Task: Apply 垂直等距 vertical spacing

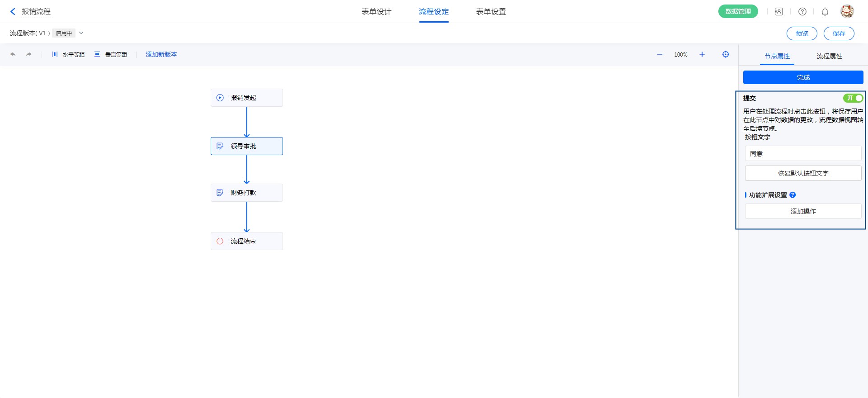Action: [111, 54]
